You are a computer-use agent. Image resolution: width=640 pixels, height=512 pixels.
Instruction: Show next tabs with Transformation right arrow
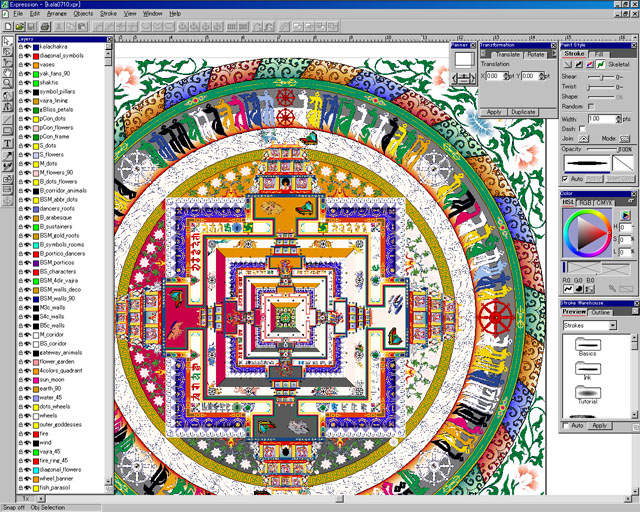[554, 54]
